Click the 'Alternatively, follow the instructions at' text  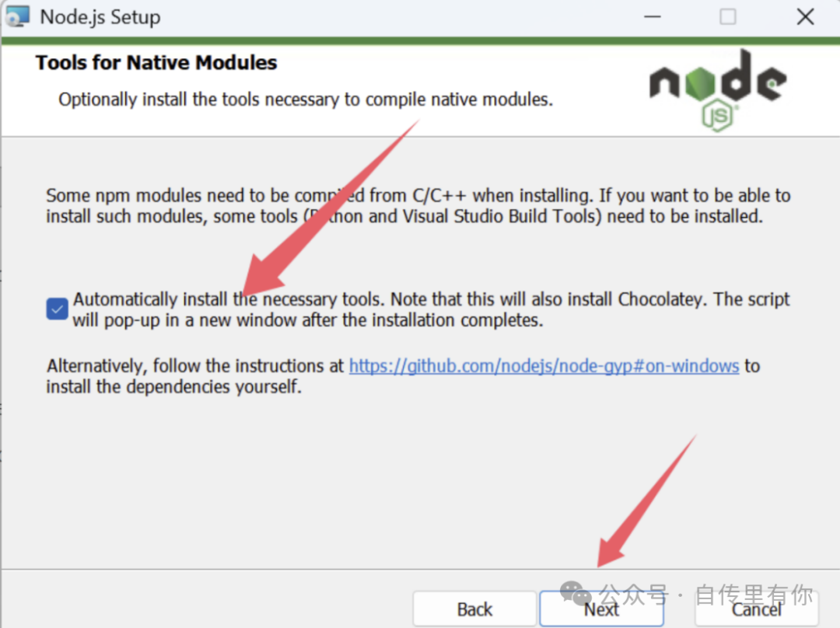pyautogui.click(x=195, y=366)
